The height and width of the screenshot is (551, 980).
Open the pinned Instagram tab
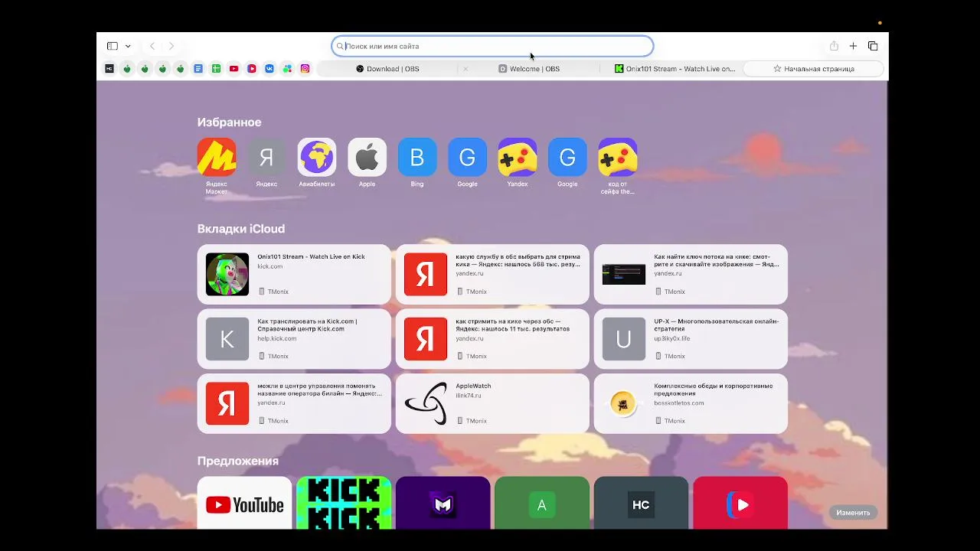(x=305, y=69)
